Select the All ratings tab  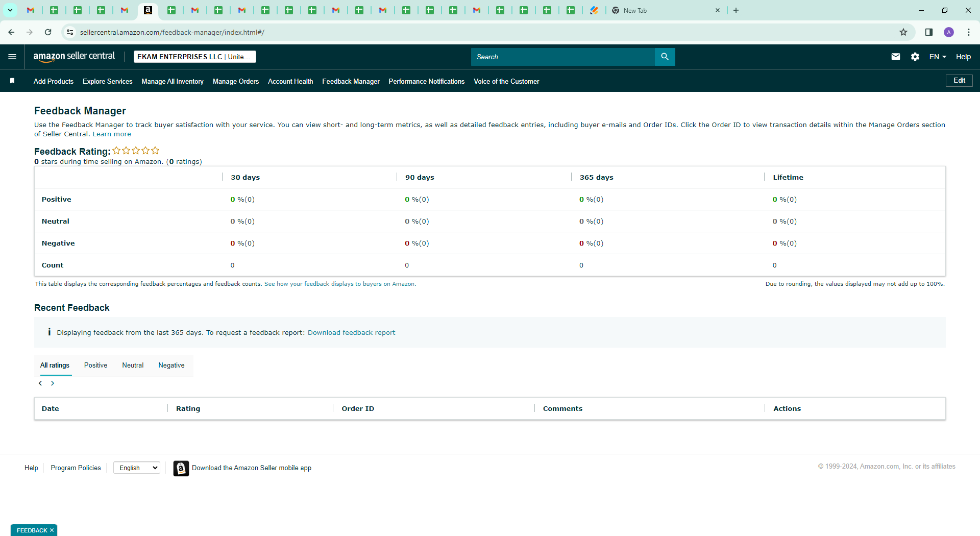pos(55,366)
